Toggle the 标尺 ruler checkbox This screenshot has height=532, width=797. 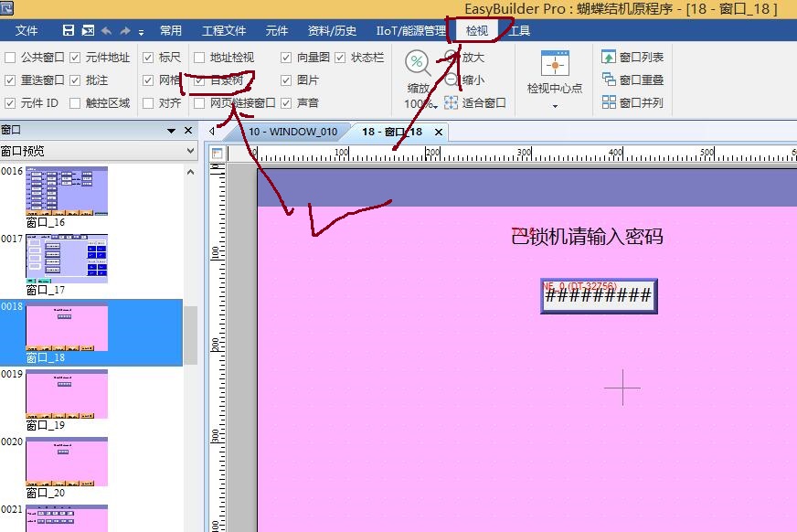[x=148, y=57]
